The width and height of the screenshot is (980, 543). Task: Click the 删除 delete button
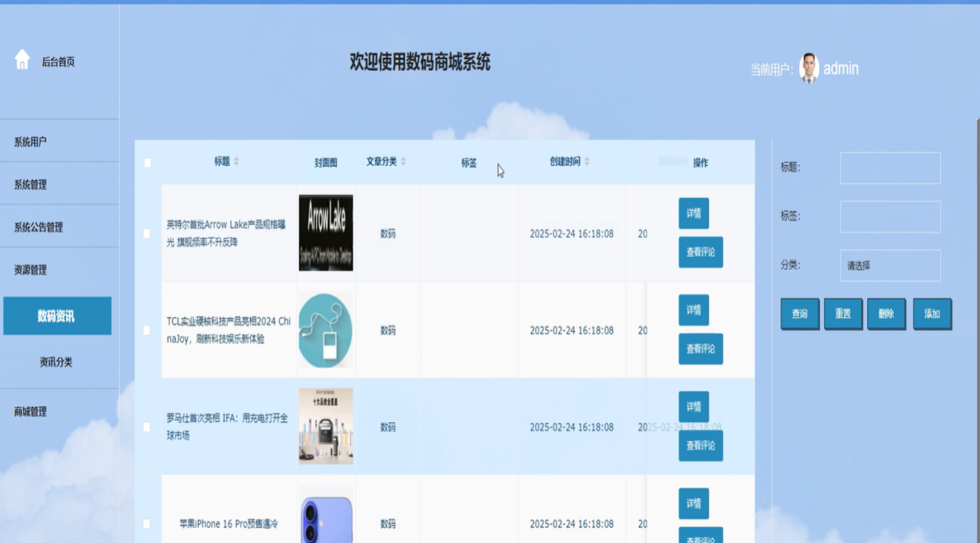pyautogui.click(x=887, y=314)
